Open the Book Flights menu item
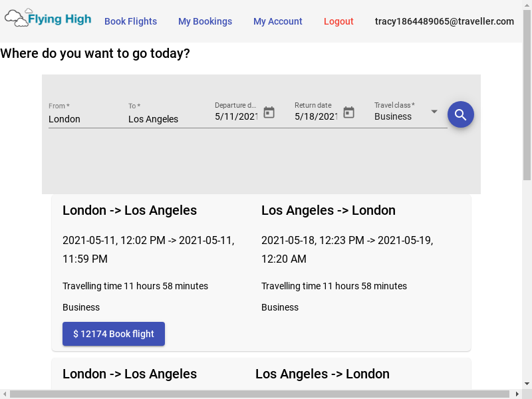The width and height of the screenshot is (532, 399). click(x=130, y=21)
